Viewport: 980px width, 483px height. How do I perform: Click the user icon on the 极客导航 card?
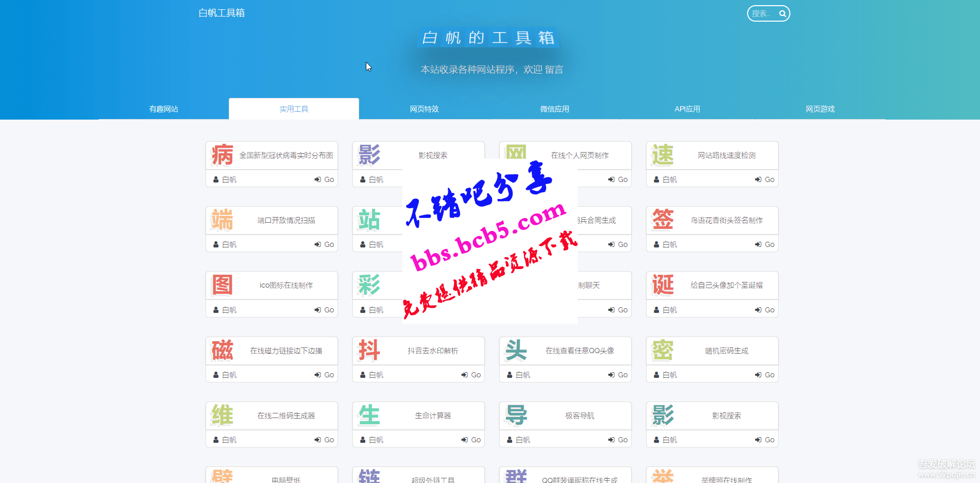510,440
